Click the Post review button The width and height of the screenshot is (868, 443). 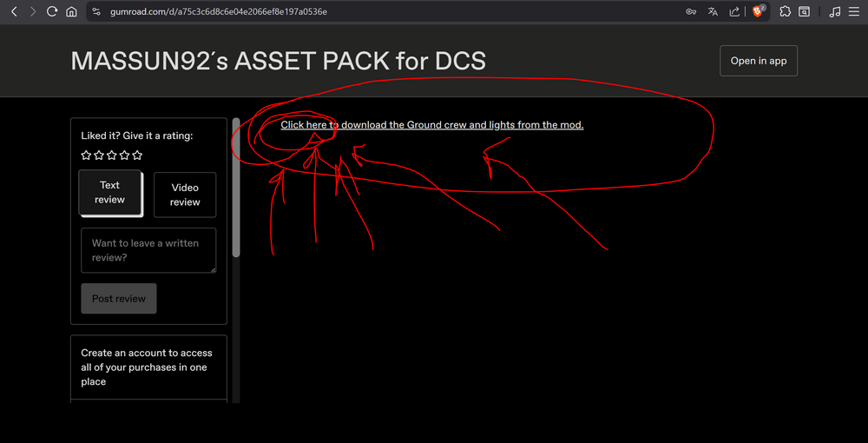pos(119,299)
